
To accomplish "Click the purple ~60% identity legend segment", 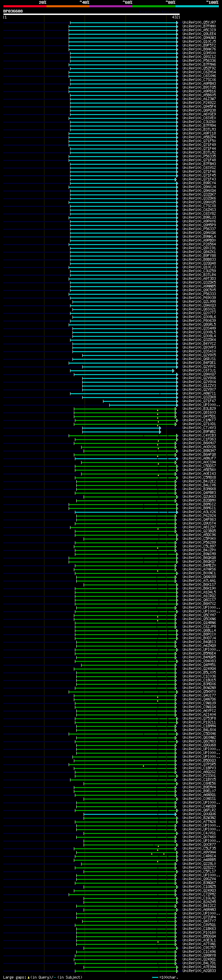I will (x=111, y=6).
